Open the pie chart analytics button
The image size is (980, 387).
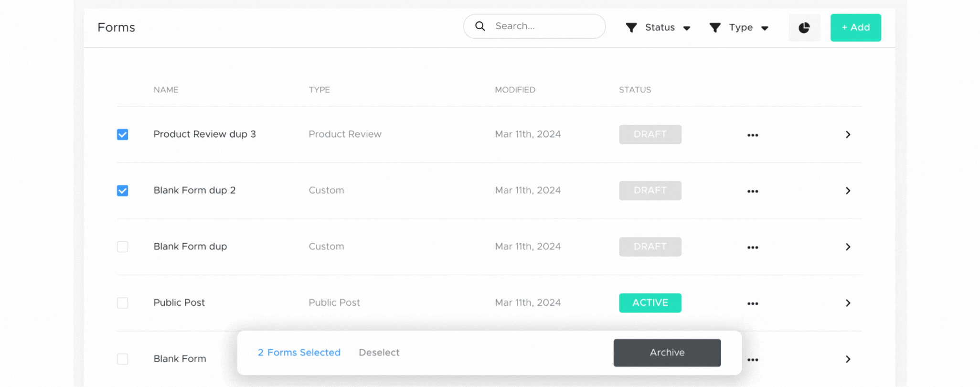pos(804,28)
